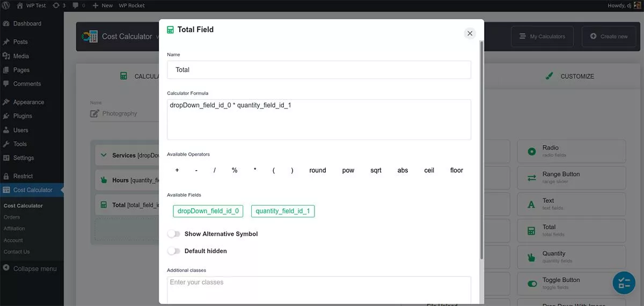Insert the round operator

tap(318, 170)
